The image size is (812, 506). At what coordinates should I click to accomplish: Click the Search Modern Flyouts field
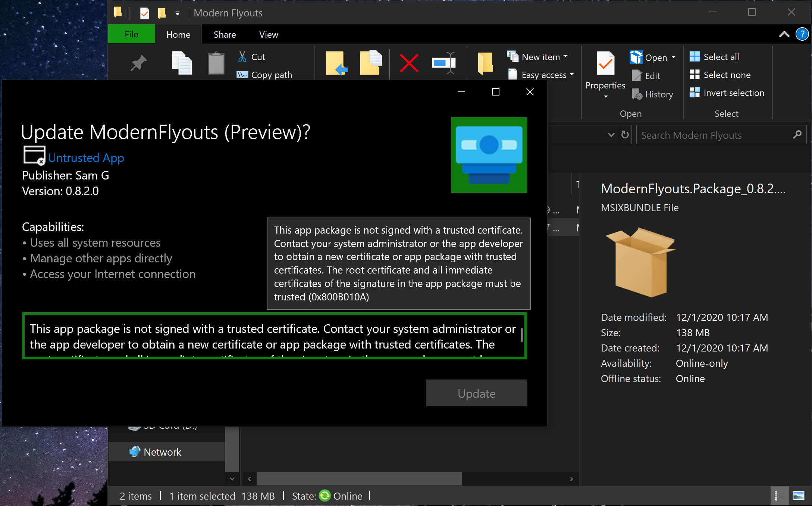click(x=721, y=135)
